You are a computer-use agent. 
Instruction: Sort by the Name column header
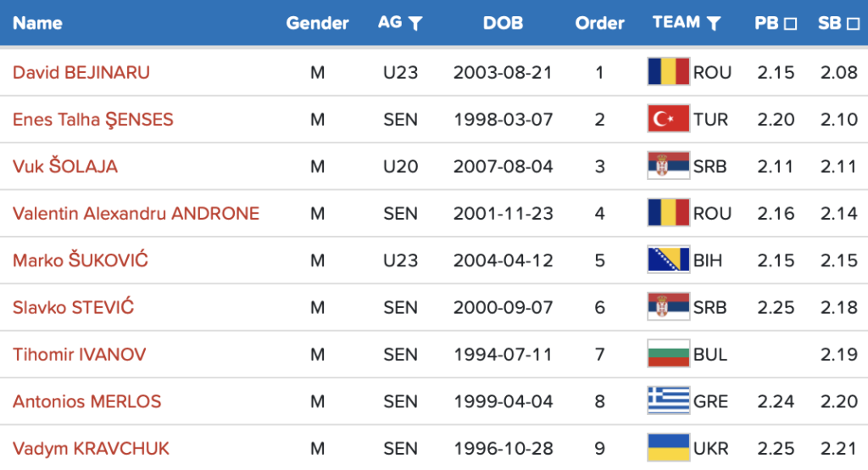click(37, 23)
